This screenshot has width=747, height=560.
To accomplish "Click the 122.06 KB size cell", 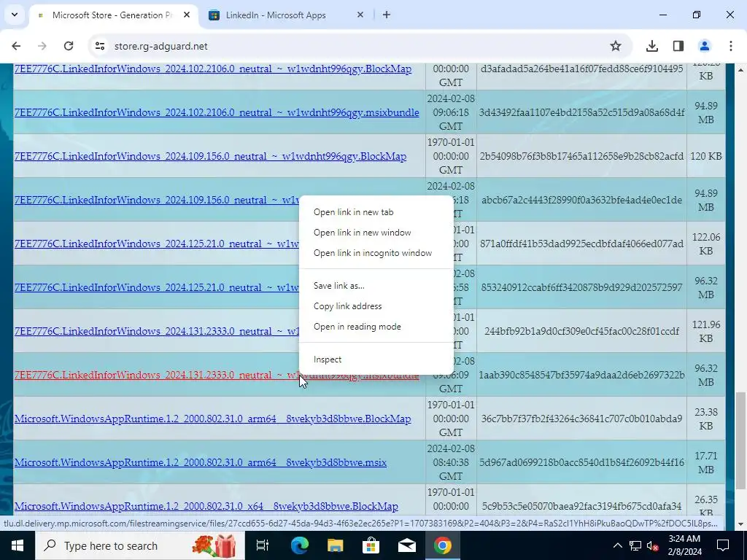I will [x=706, y=244].
